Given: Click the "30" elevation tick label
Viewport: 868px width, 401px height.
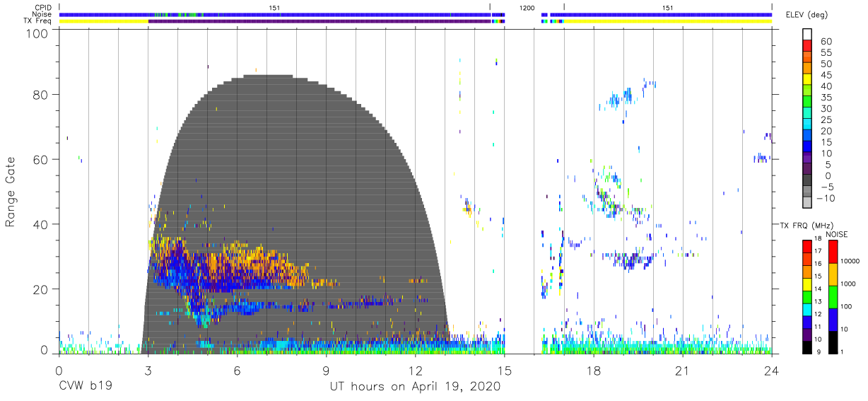Looking at the screenshot, I should coord(826,108).
